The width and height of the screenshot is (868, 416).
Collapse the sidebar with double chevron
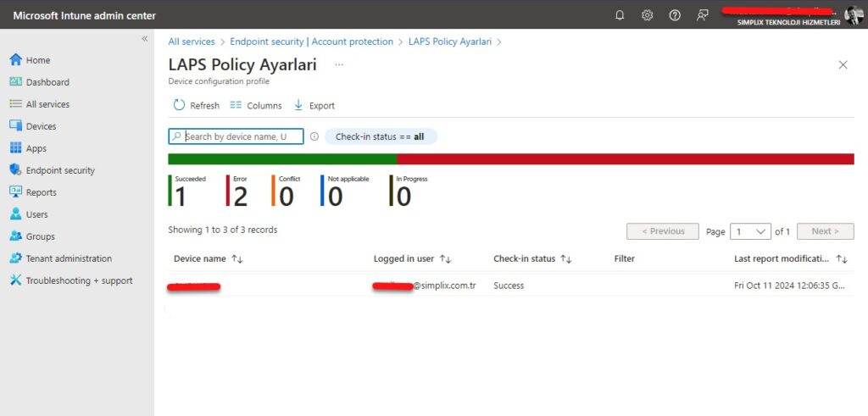(145, 39)
